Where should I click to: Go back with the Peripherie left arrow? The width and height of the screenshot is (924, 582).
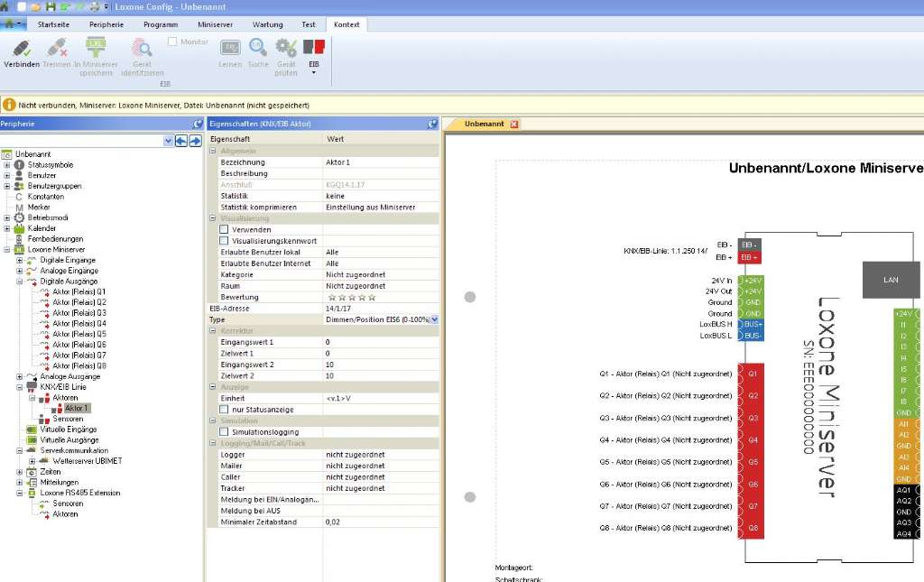(x=180, y=141)
